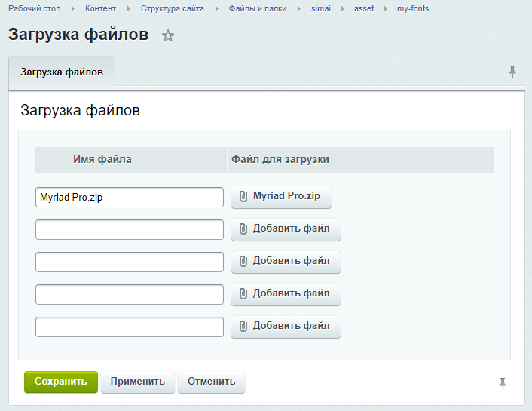This screenshot has height=411, width=532.
Task: Click Добавить файл in the third row
Action: click(286, 262)
